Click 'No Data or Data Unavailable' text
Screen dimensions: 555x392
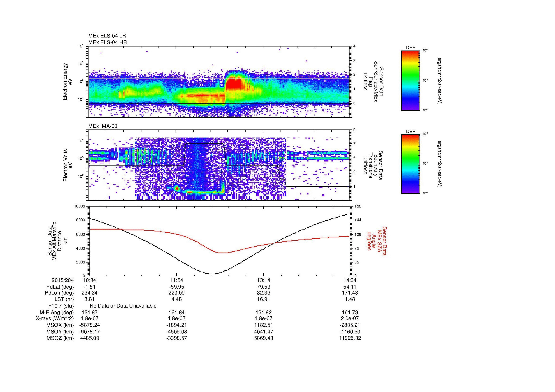[123, 306]
